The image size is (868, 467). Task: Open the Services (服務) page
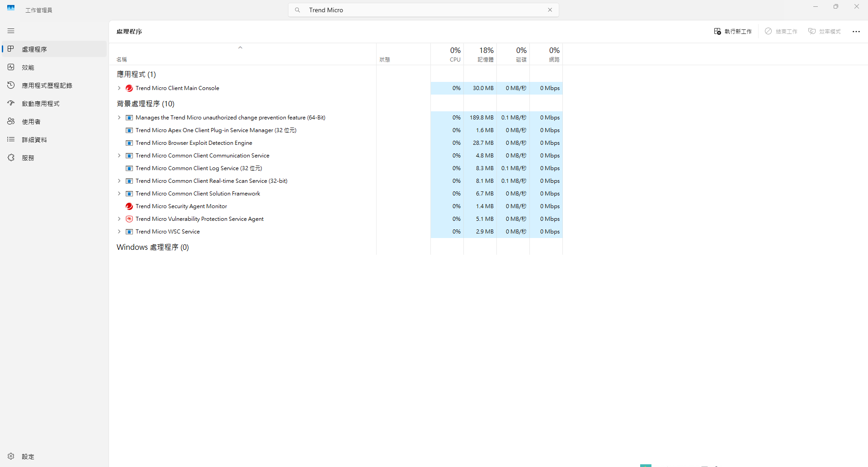(28, 158)
